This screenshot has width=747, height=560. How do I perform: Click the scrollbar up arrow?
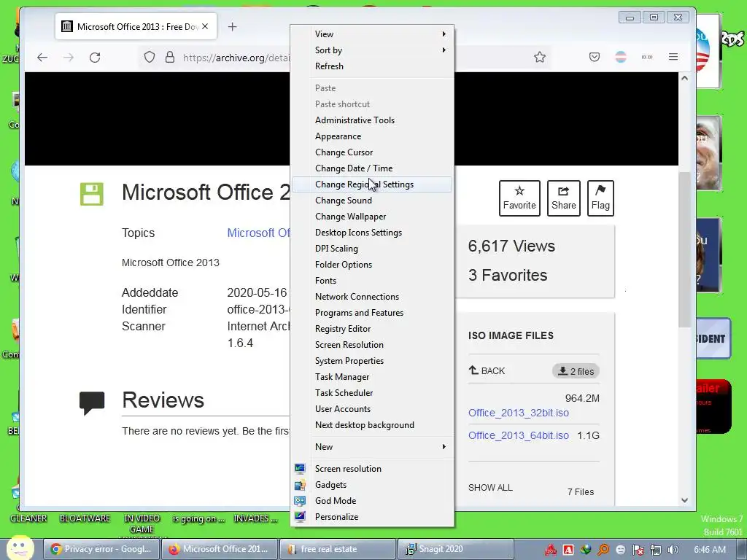(684, 78)
